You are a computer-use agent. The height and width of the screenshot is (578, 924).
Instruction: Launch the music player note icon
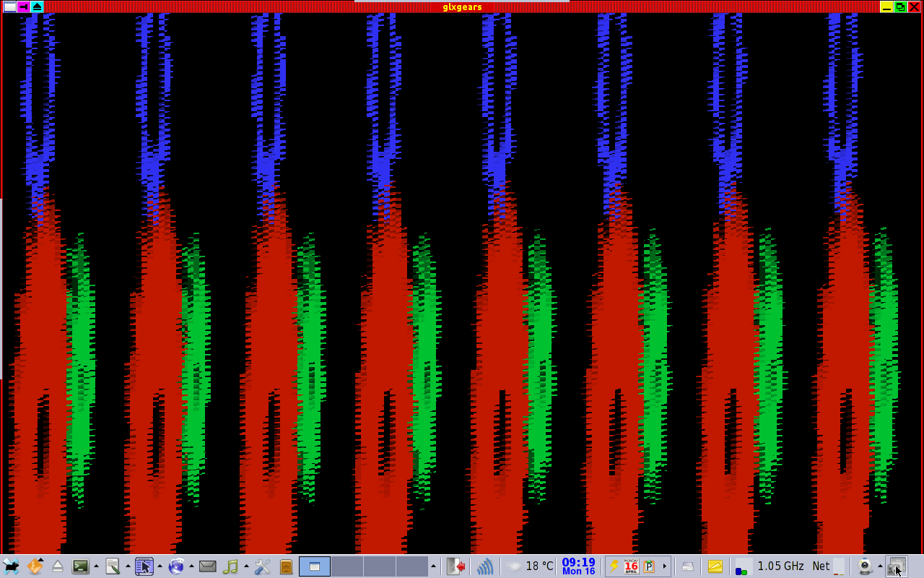tap(230, 566)
